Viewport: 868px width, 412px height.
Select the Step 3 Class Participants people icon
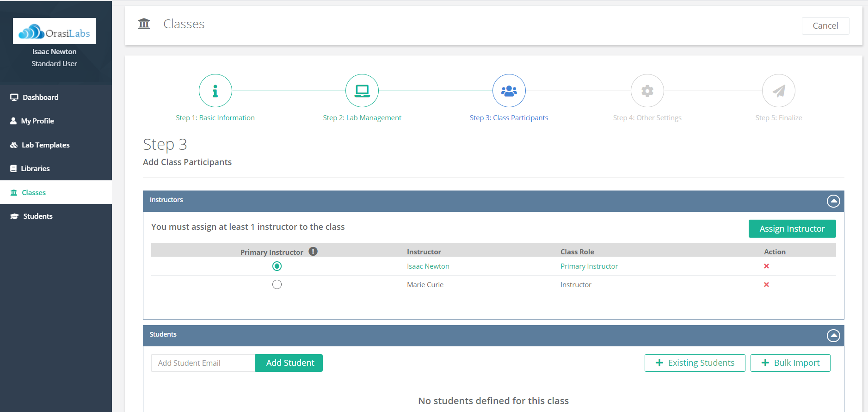coord(509,91)
